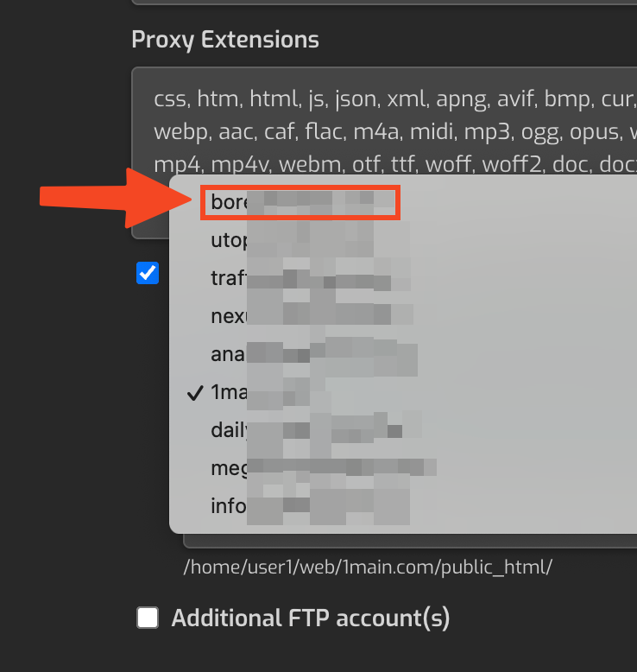
Task: Click the "Additional FTP account(s)" label
Action: pyautogui.click(x=311, y=618)
